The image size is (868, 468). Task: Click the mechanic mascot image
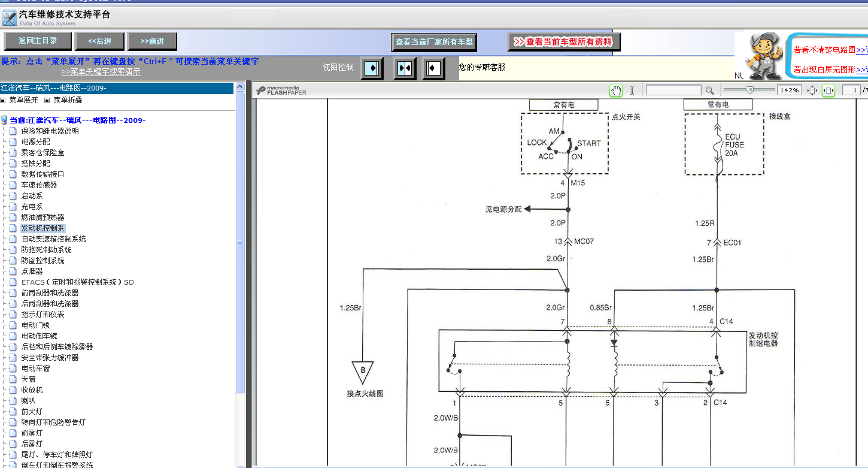click(763, 56)
